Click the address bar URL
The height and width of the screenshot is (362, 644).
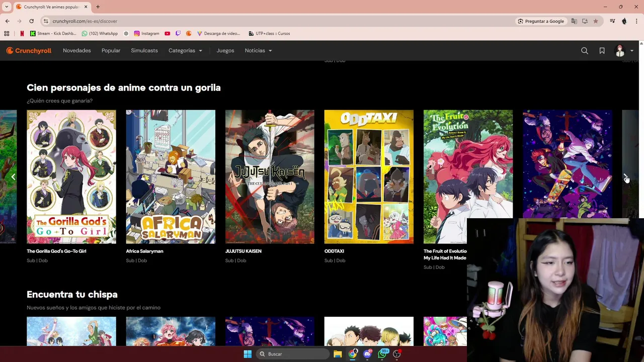85,21
